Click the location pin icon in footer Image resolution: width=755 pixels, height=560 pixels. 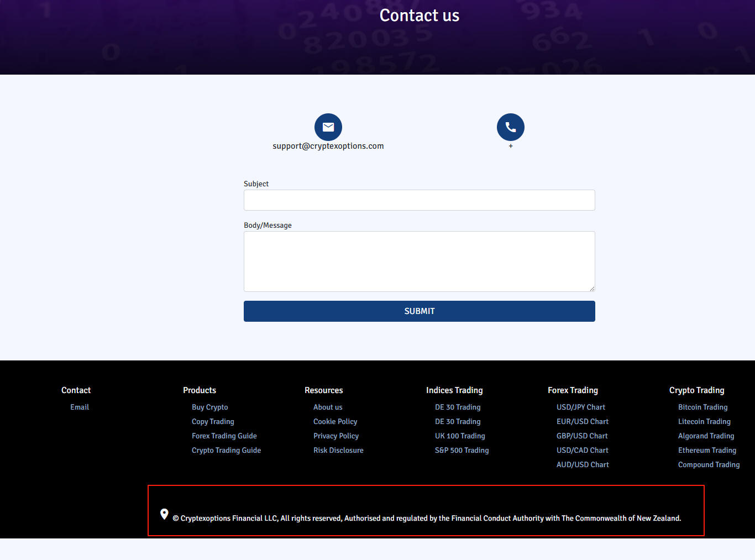(x=164, y=514)
